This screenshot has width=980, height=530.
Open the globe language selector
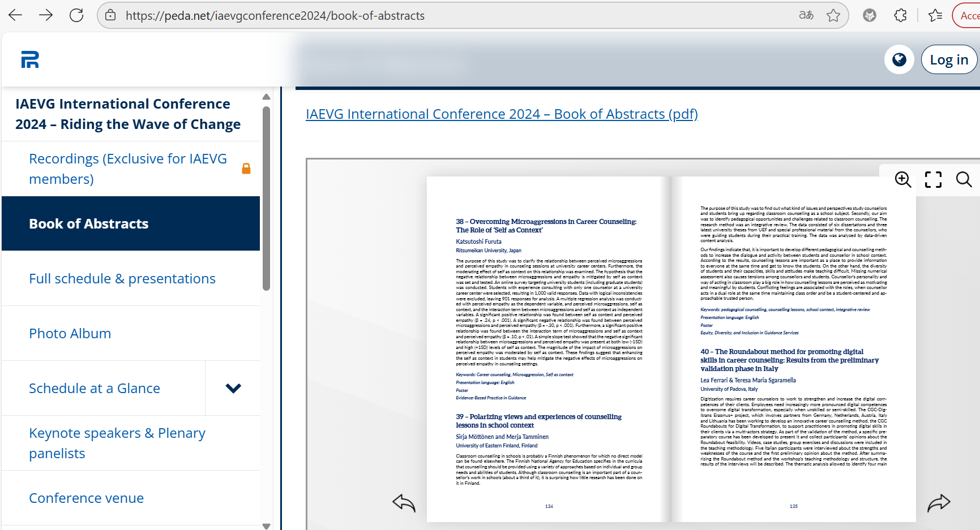coord(899,59)
